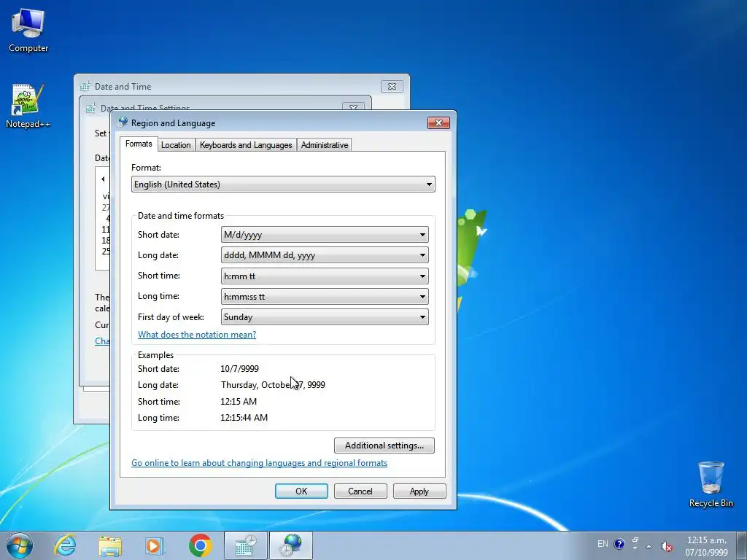The width and height of the screenshot is (747, 560).
Task: Select the Recycle Bin icon
Action: [711, 484]
